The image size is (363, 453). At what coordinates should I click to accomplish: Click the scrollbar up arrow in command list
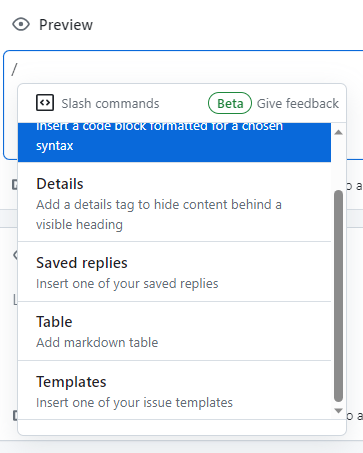[x=339, y=132]
